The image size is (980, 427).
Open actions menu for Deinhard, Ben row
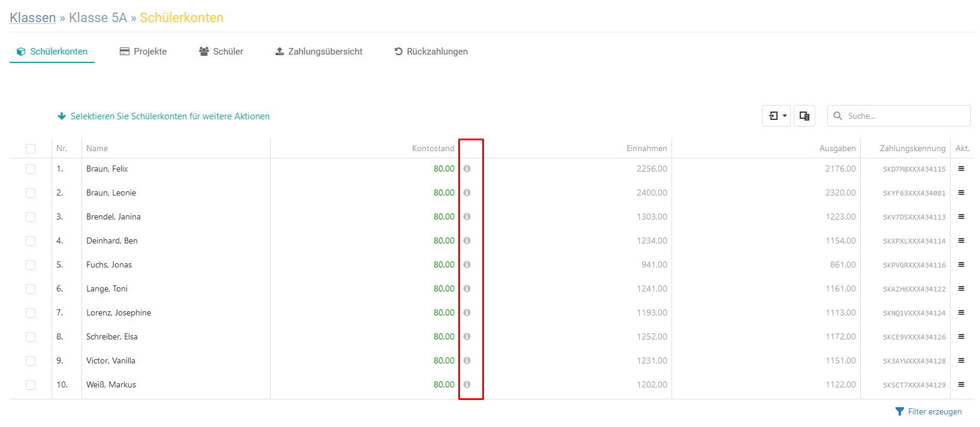(x=961, y=240)
